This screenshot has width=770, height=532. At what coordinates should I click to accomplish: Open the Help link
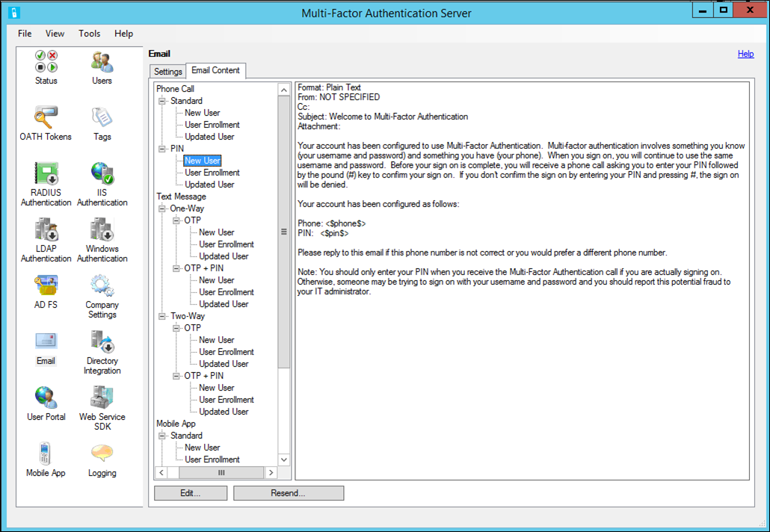745,54
